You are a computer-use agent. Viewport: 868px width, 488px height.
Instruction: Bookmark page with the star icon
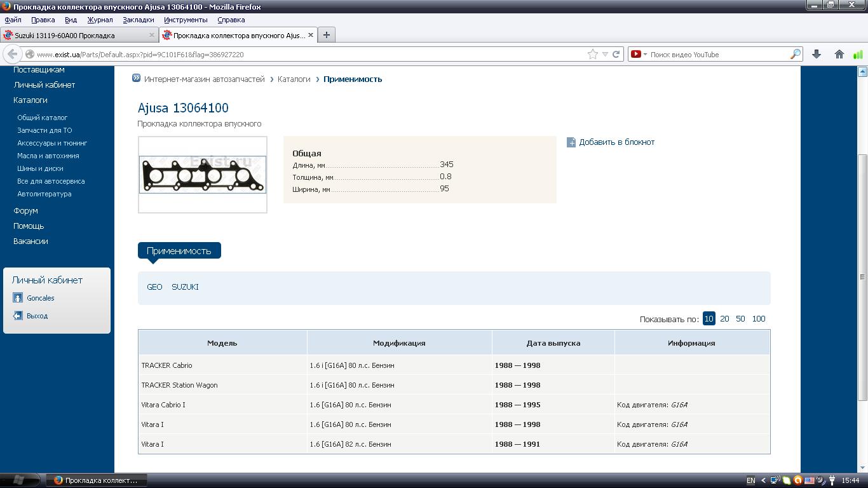(592, 54)
